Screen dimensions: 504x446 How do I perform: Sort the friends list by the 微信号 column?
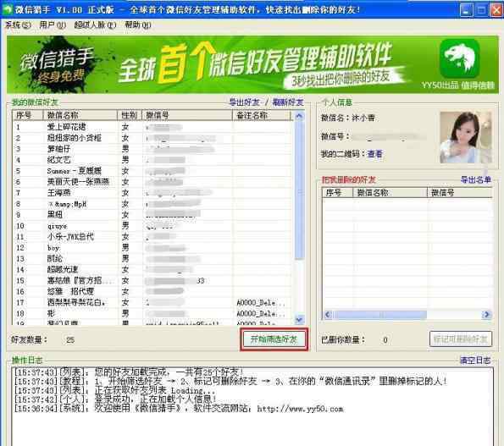coord(187,115)
